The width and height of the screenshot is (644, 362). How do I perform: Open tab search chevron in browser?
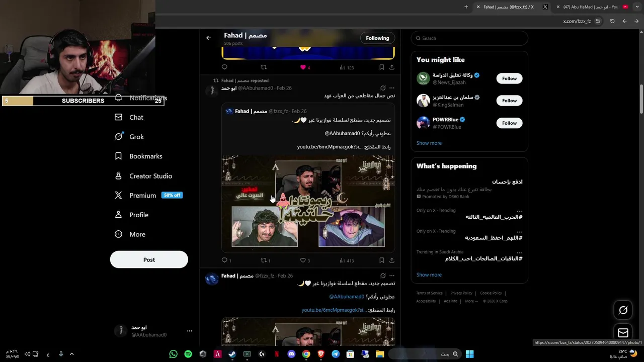pos(637,7)
